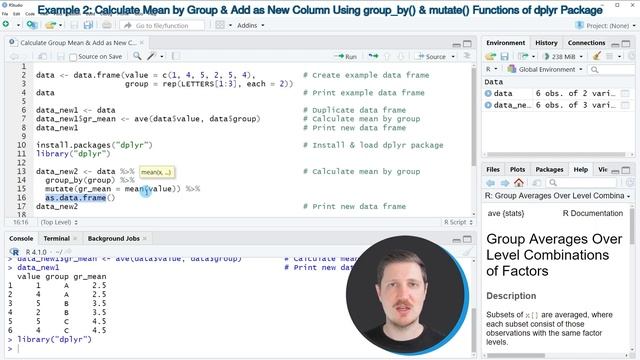Click the Help pane back arrow
Image resolution: width=640 pixels, height=360 pixels.
(491, 182)
